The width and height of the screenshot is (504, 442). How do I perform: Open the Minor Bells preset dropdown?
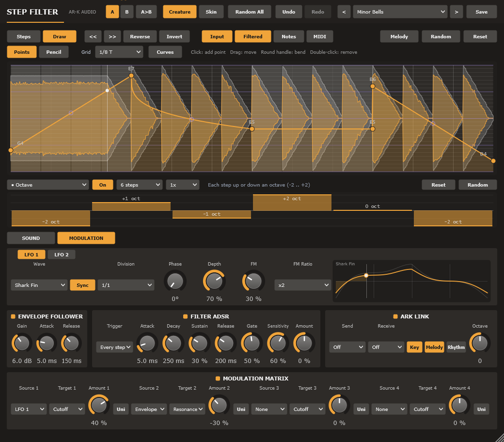[400, 12]
